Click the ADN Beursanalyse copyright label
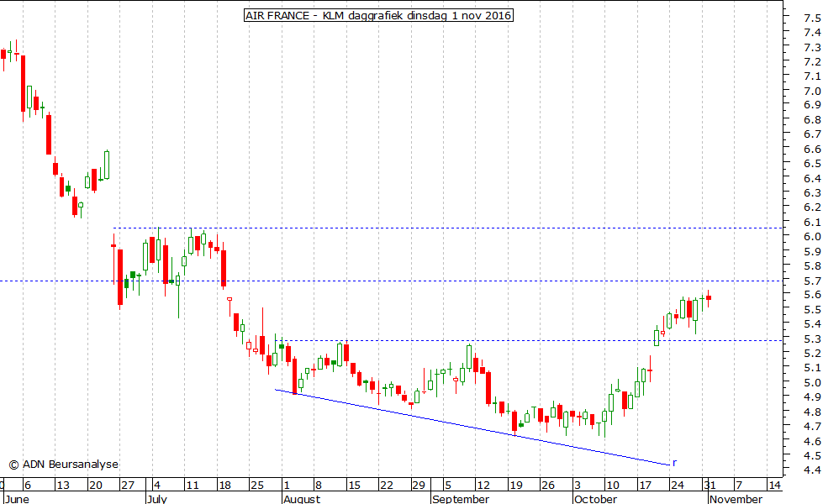Screen dimensions: 823x504 (64, 465)
